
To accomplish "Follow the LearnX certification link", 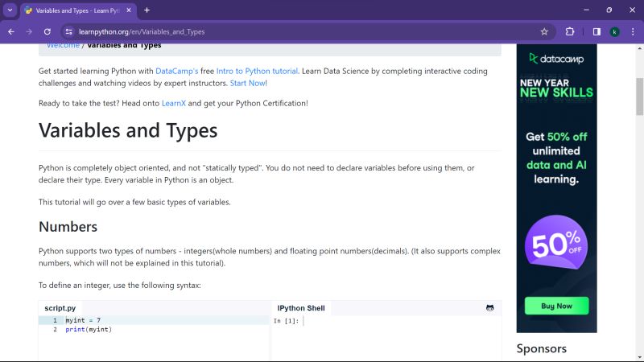I will [174, 103].
